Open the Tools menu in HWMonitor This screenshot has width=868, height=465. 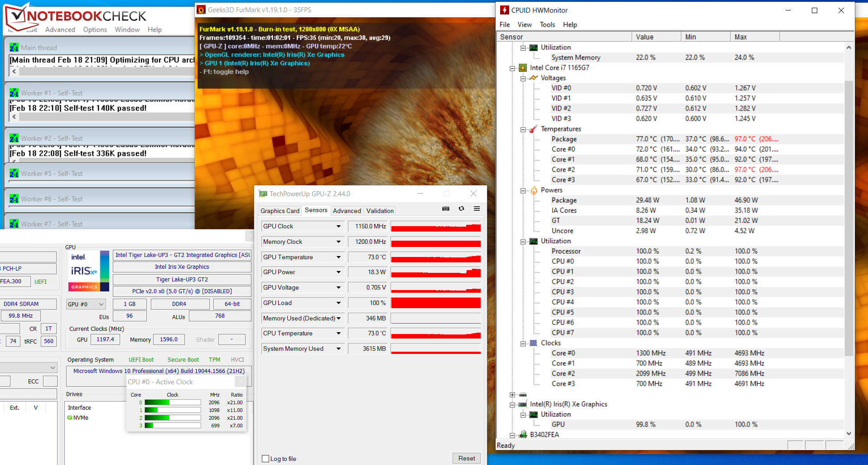point(547,24)
